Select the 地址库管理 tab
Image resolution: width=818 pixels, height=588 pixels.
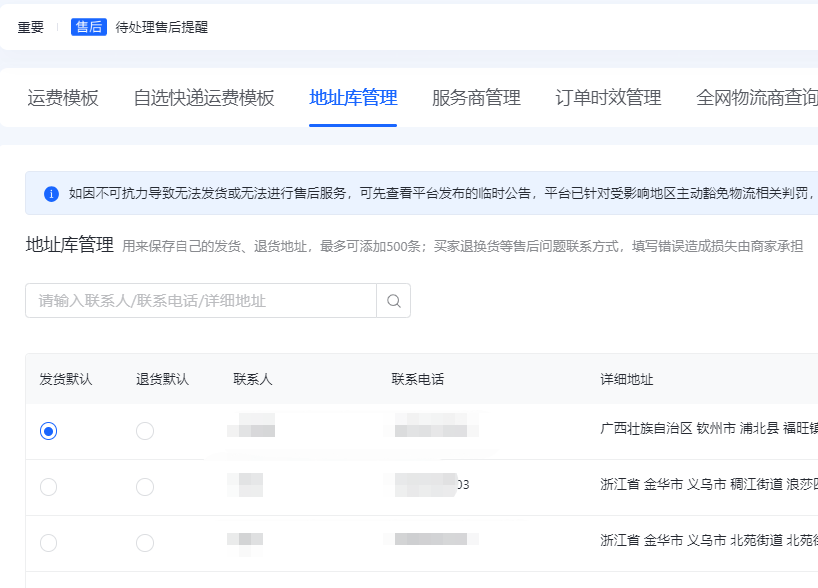click(353, 98)
